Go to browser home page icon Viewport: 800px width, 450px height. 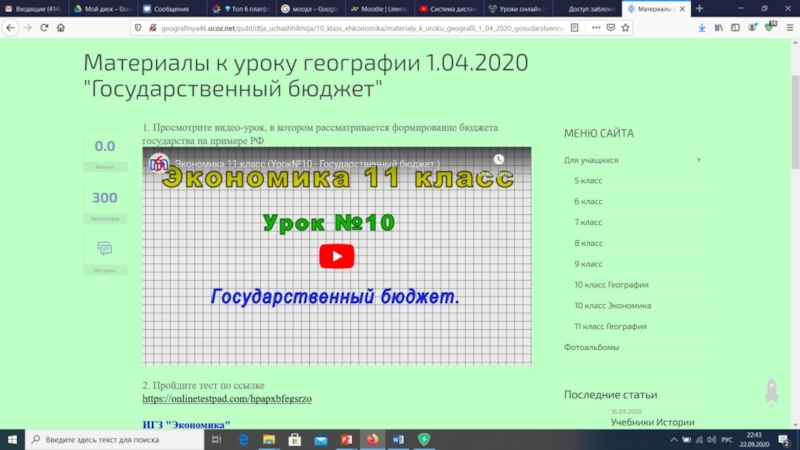(60, 27)
